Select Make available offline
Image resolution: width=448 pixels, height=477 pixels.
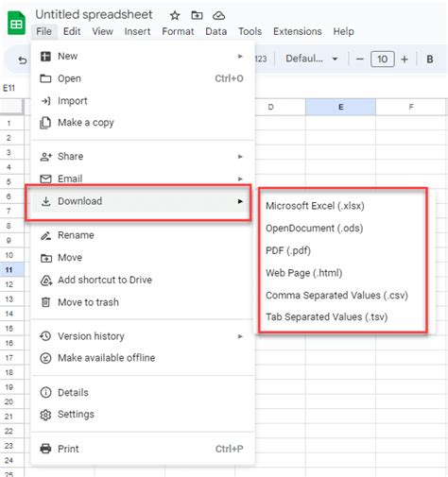pos(143,358)
